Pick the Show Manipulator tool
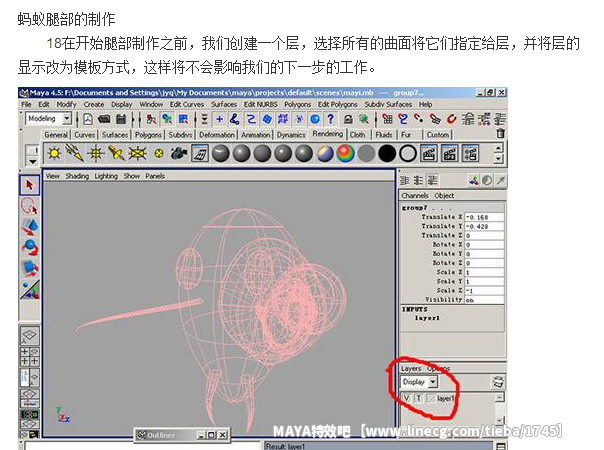The height and width of the screenshot is (450, 604). point(30,289)
